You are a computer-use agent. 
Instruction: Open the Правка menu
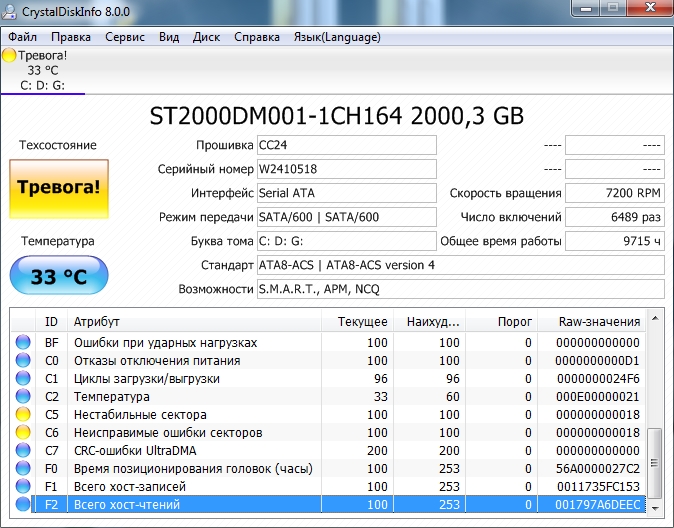tap(71, 37)
